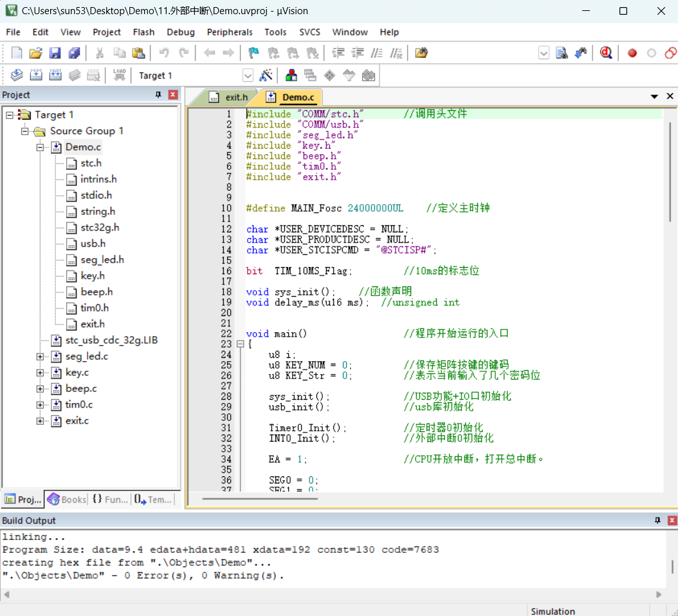This screenshot has height=616, width=678.
Task: Open the Manage Project Items dialog
Action: tap(291, 75)
